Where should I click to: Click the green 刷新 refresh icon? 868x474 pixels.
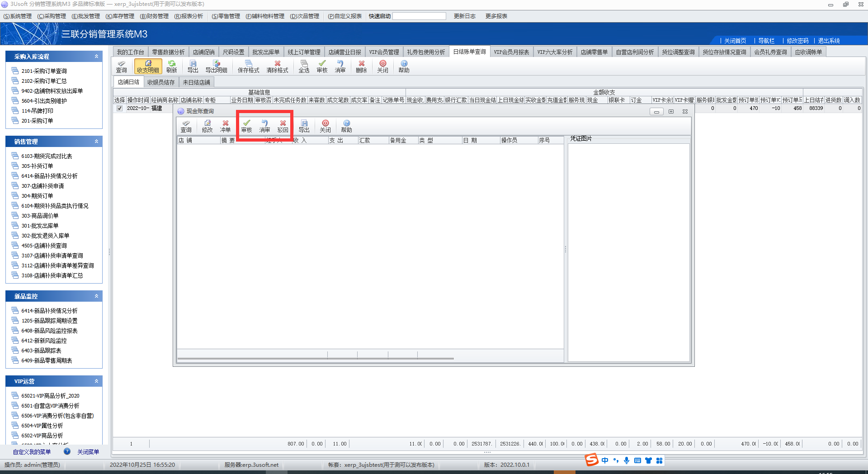171,66
